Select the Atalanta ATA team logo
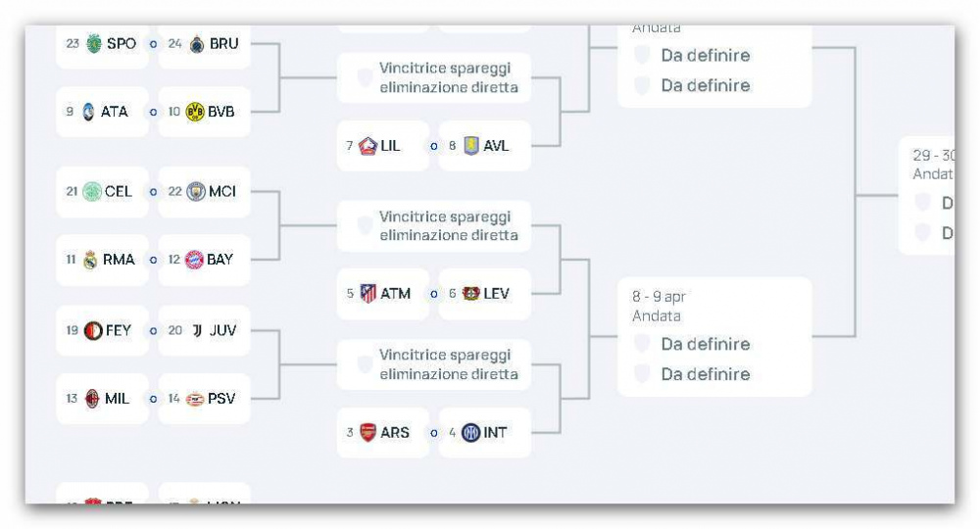 89,112
